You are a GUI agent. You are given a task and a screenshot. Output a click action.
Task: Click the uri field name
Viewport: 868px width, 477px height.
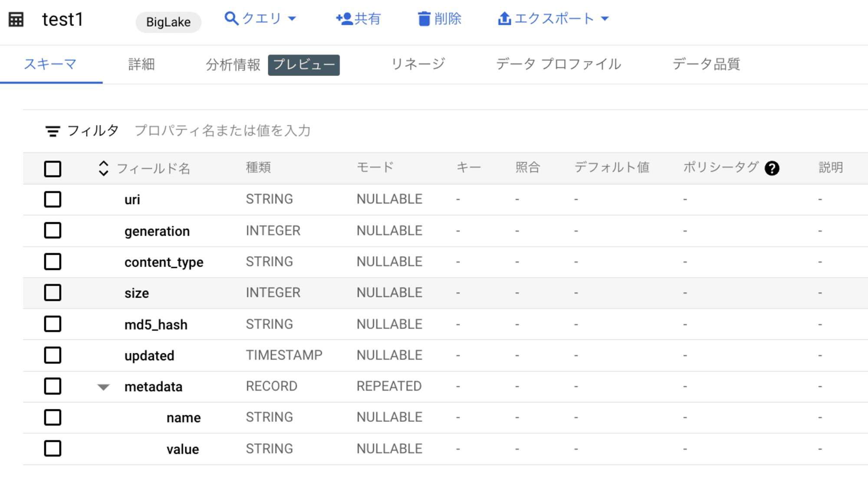coord(132,200)
